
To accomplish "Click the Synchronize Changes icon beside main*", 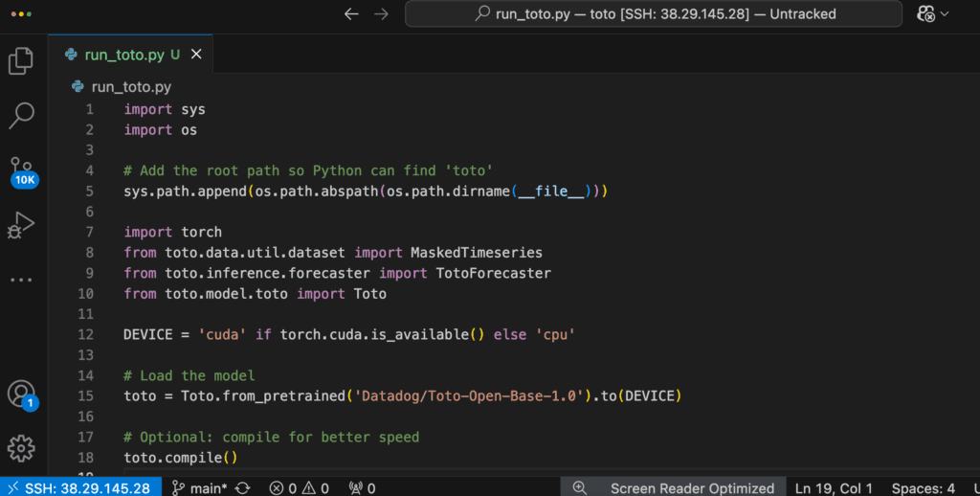I will pos(243,488).
